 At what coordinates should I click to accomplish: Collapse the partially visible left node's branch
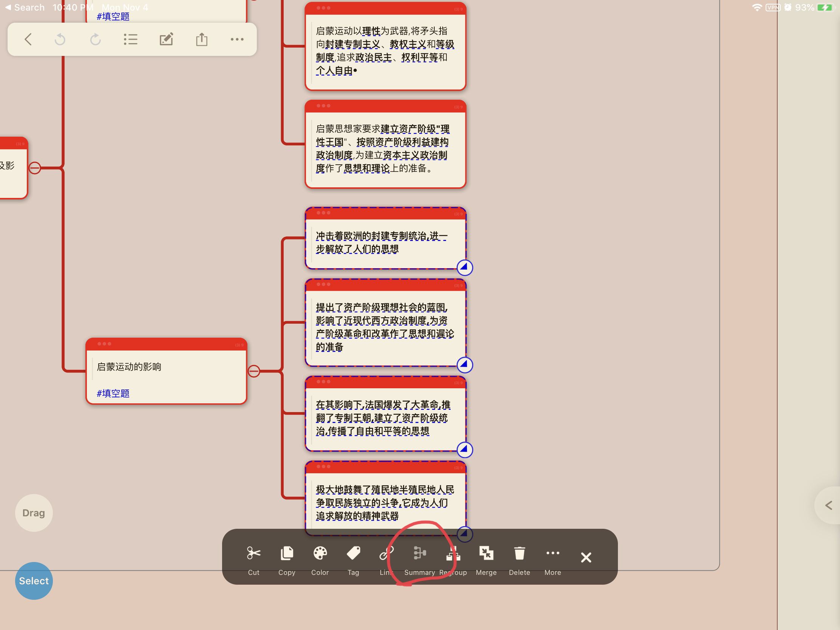point(34,167)
